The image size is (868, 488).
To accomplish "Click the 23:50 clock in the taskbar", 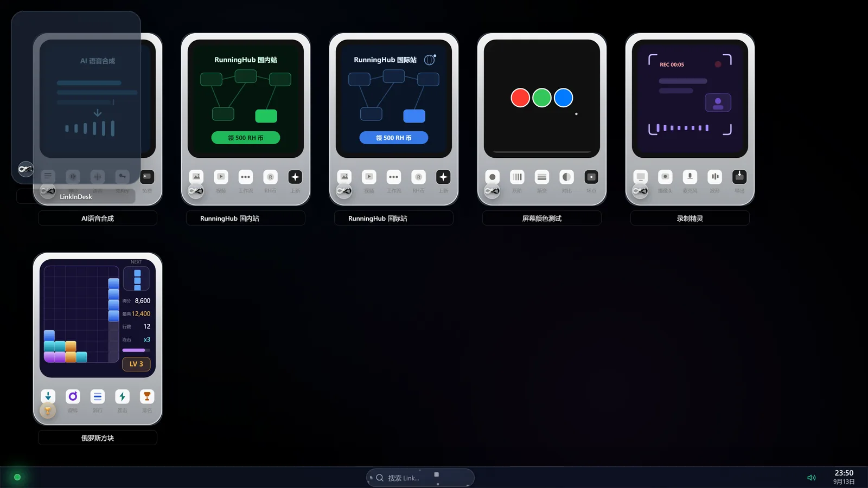I will [844, 473].
